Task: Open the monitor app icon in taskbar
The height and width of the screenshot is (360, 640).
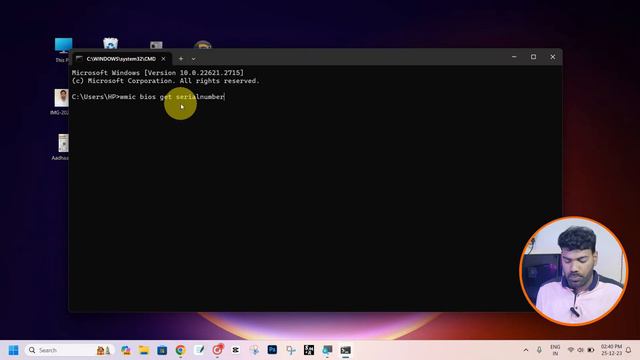Action: coord(327,350)
